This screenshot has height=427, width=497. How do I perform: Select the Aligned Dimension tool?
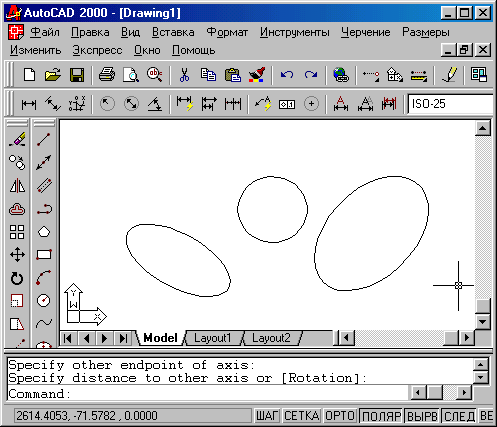pos(53,104)
